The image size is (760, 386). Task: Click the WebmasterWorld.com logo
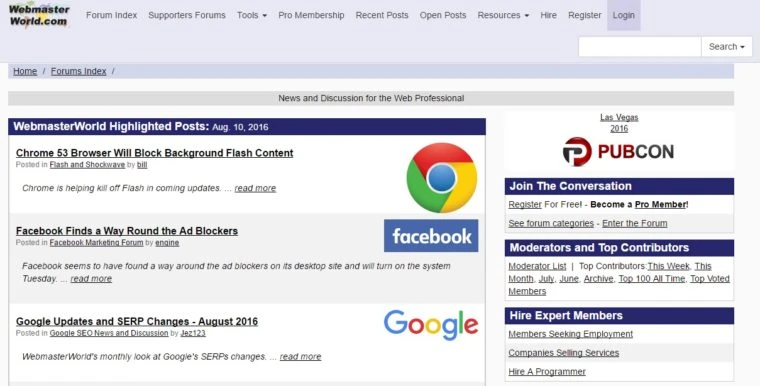(39, 15)
